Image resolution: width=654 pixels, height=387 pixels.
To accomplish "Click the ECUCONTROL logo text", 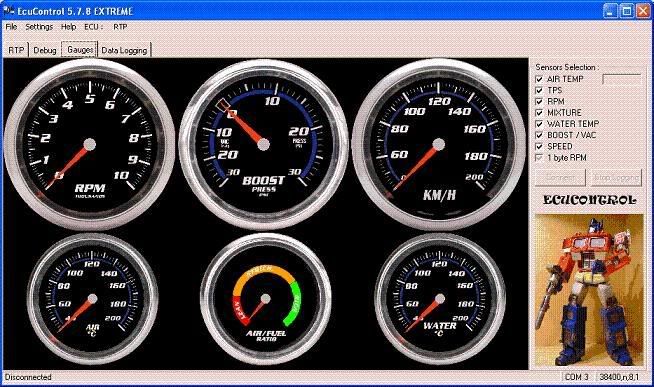I will 589,200.
